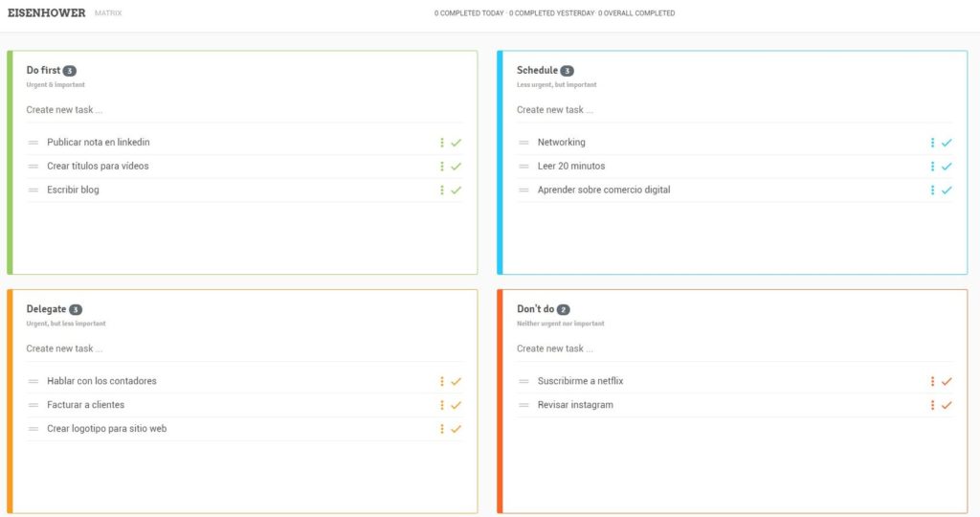Screen dimensions: 980x517
Task: Open three-dot menu for Networking task
Action: 932,143
